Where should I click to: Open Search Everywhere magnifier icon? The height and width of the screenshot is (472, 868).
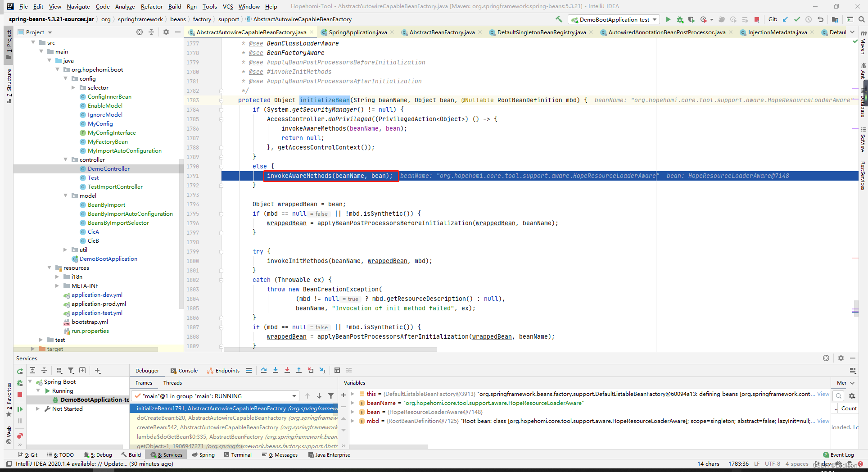click(861, 19)
